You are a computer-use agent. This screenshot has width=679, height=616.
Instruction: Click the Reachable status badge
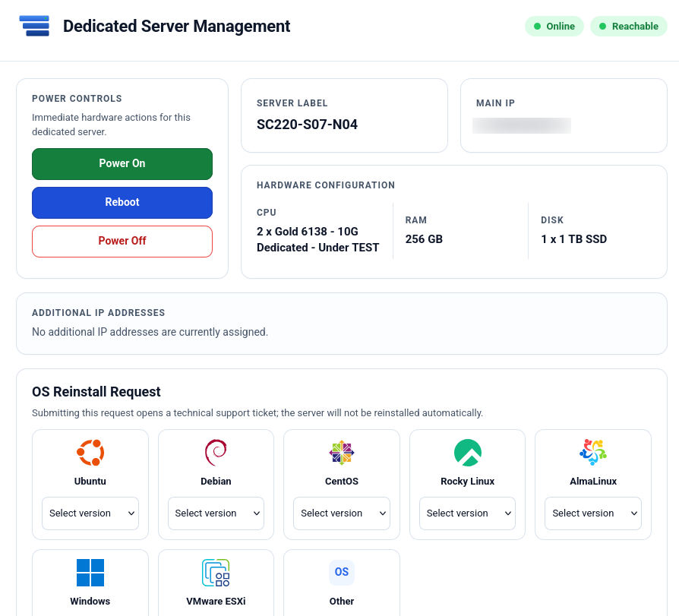coord(629,27)
